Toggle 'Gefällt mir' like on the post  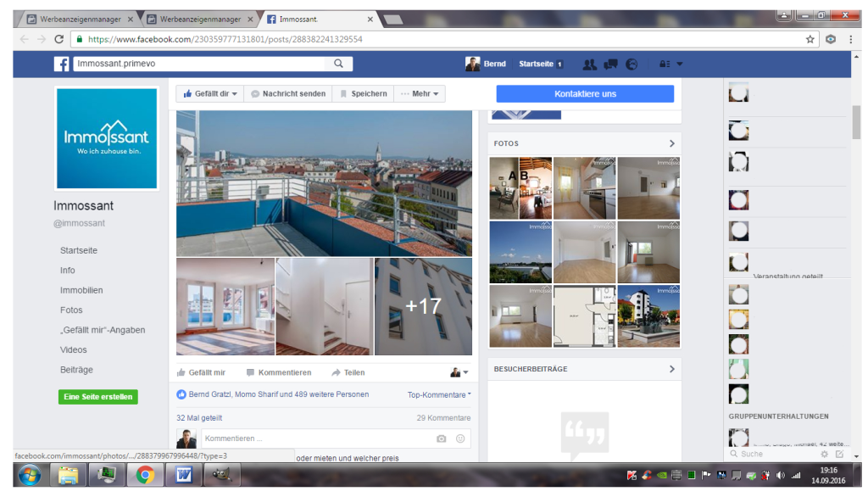(201, 372)
